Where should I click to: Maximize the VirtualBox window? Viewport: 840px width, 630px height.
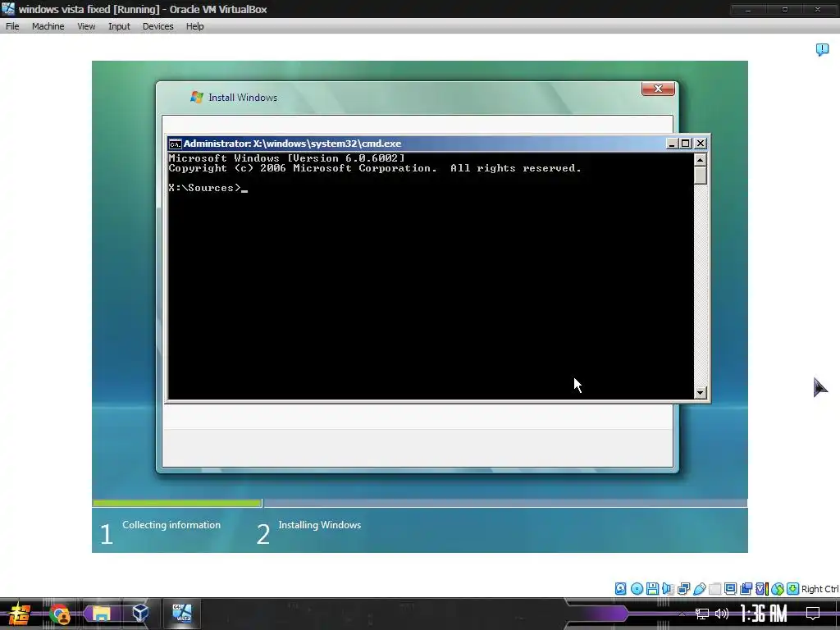point(784,9)
